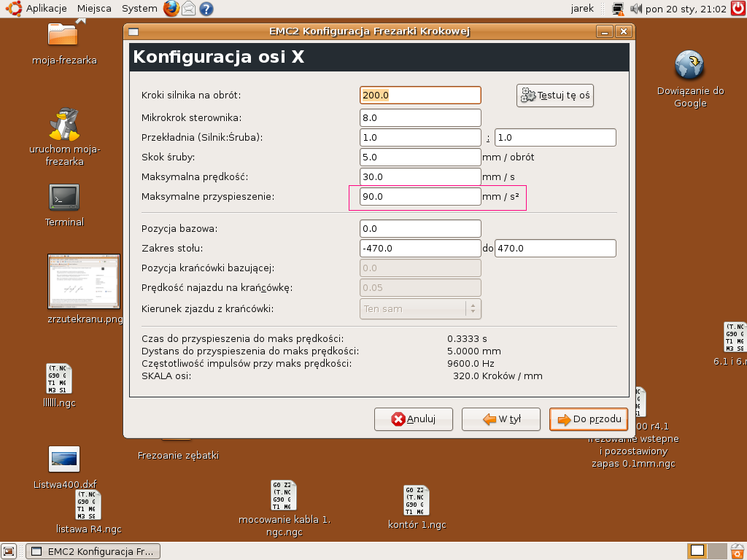Click the Skok śruby field
Viewport: 747px width, 560px height.
pyautogui.click(x=420, y=157)
